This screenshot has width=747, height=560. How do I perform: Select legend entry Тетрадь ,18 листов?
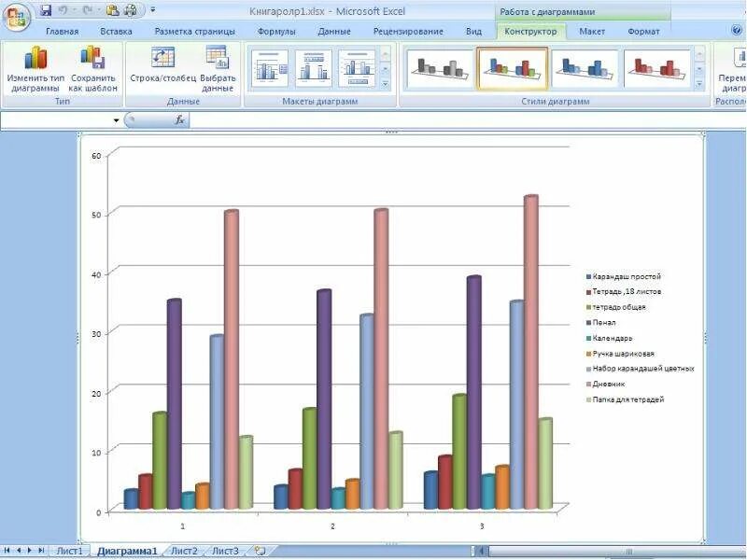[x=626, y=291]
